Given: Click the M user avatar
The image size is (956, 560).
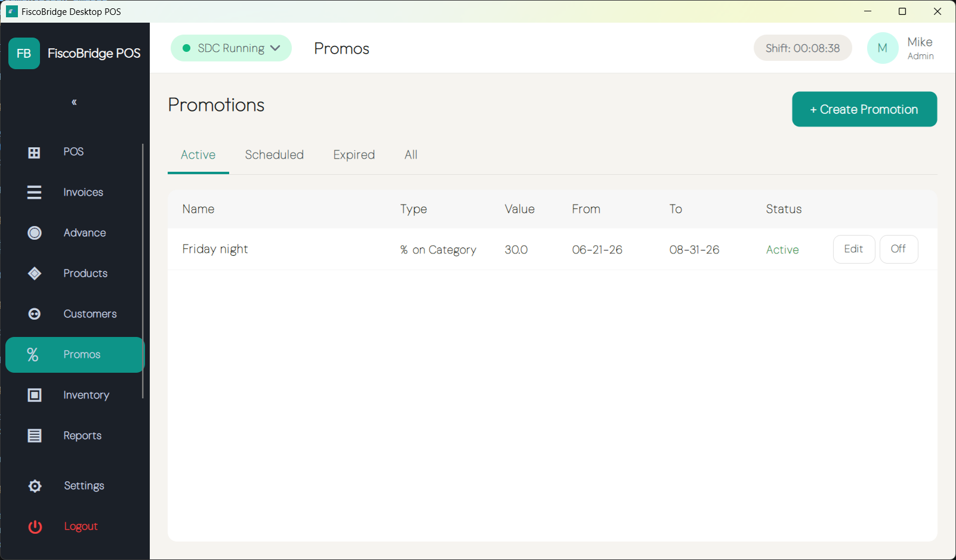Looking at the screenshot, I should 883,48.
